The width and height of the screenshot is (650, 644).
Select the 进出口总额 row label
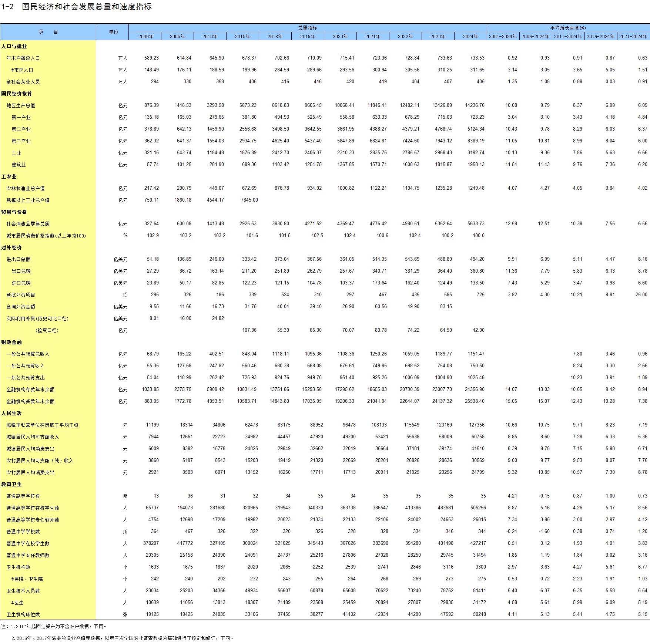18,259
